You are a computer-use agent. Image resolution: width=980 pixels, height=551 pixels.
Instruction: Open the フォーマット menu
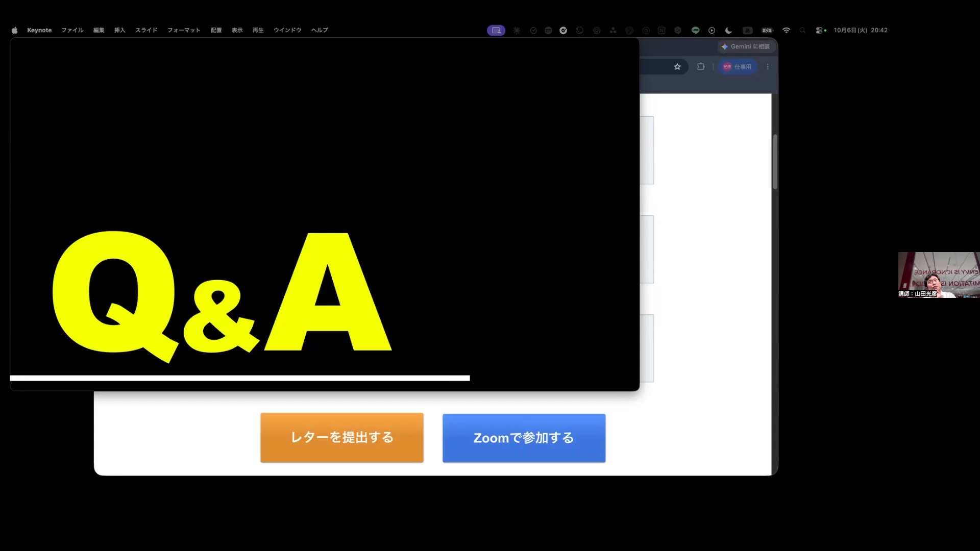click(x=184, y=30)
